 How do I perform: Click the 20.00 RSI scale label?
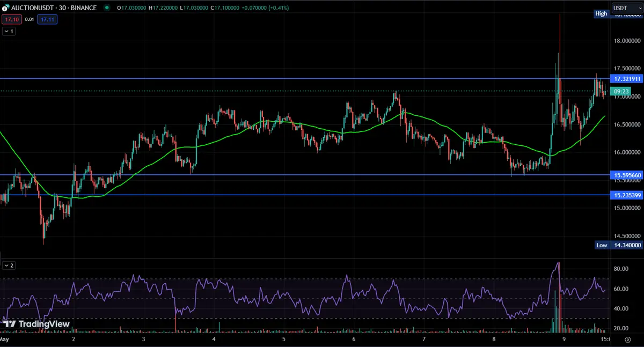pos(620,328)
